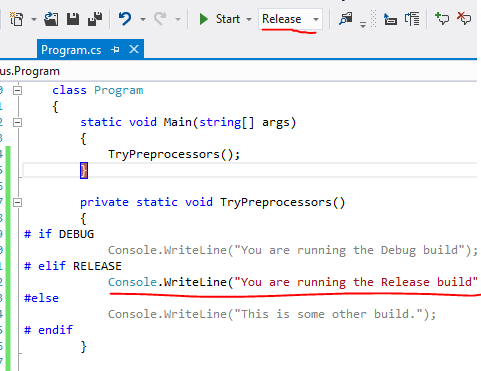Undo the last action with the blue arrow
Screen dimensions: 481x371
[x=125, y=19]
